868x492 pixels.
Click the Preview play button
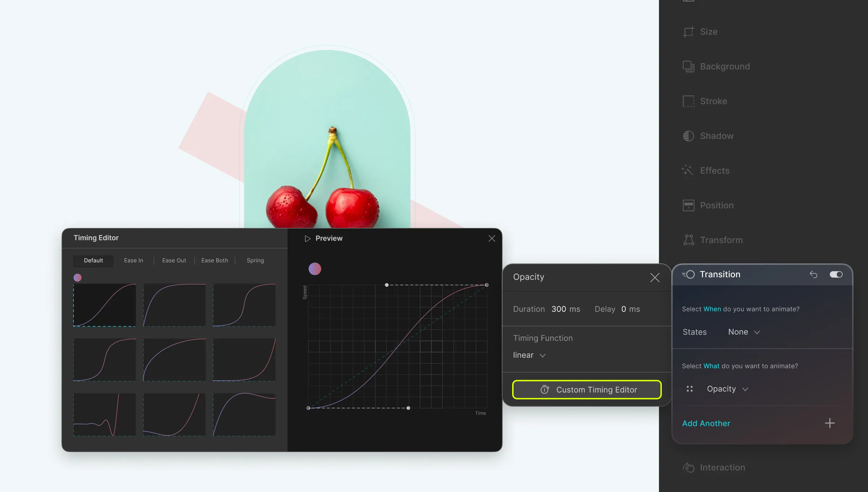coord(308,238)
